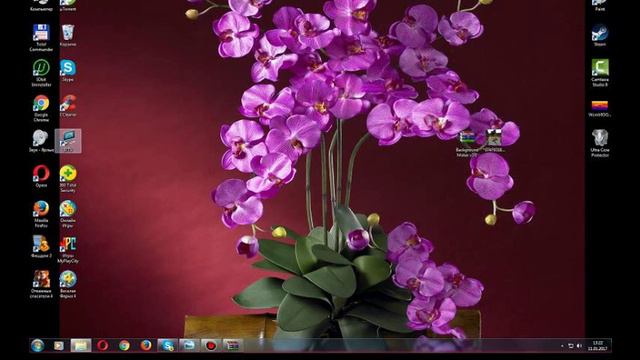Select the Игры MyPlayCity desktop shortcut
640x360 pixels.
[68, 249]
